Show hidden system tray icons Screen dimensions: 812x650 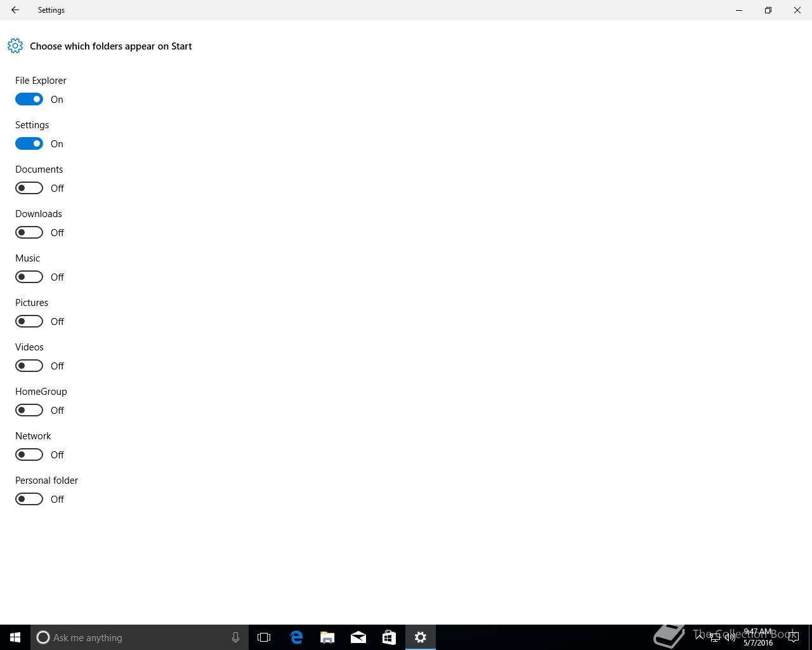click(700, 637)
